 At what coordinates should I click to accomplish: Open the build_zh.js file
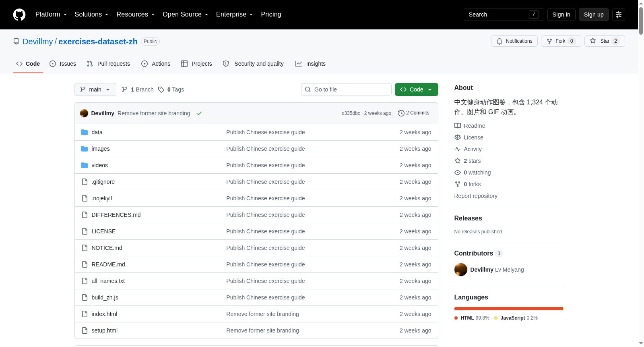pos(105,297)
